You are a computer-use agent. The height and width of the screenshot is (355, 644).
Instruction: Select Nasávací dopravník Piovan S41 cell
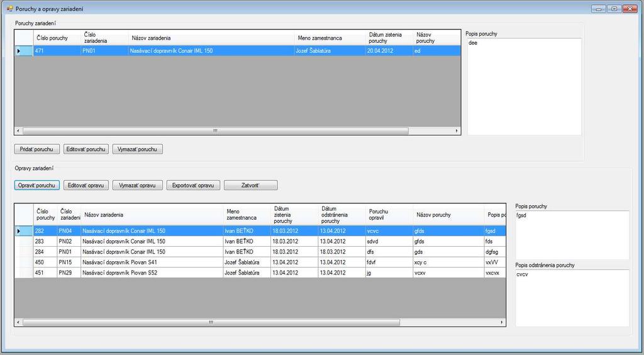tap(152, 262)
